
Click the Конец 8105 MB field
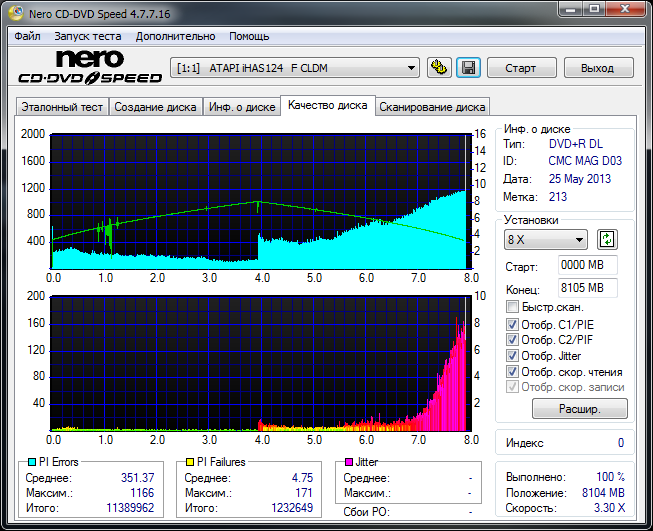coord(588,288)
